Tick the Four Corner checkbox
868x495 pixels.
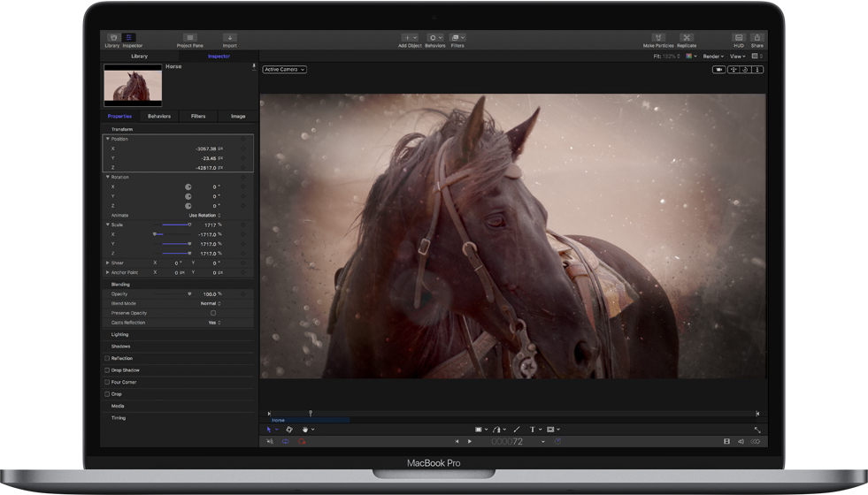108,382
